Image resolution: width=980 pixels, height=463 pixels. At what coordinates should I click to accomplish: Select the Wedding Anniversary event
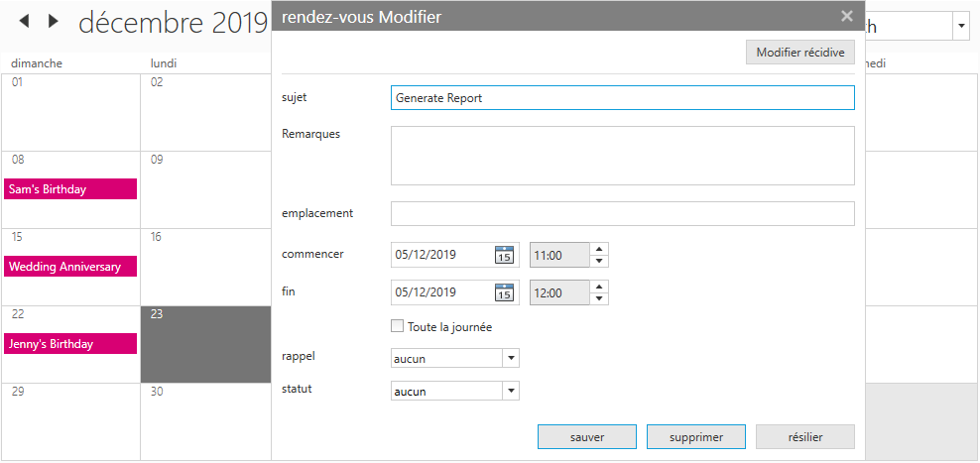(x=70, y=267)
